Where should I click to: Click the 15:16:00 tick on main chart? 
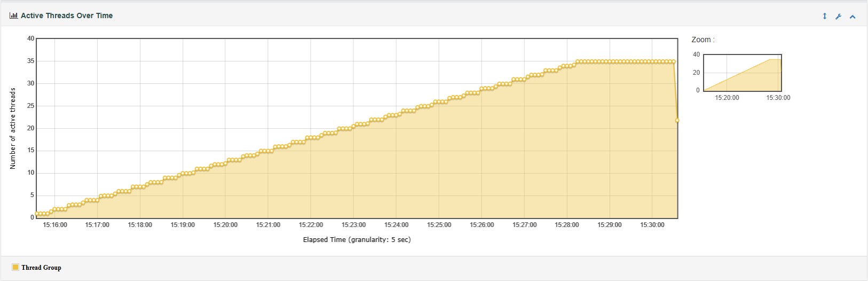coord(55,225)
